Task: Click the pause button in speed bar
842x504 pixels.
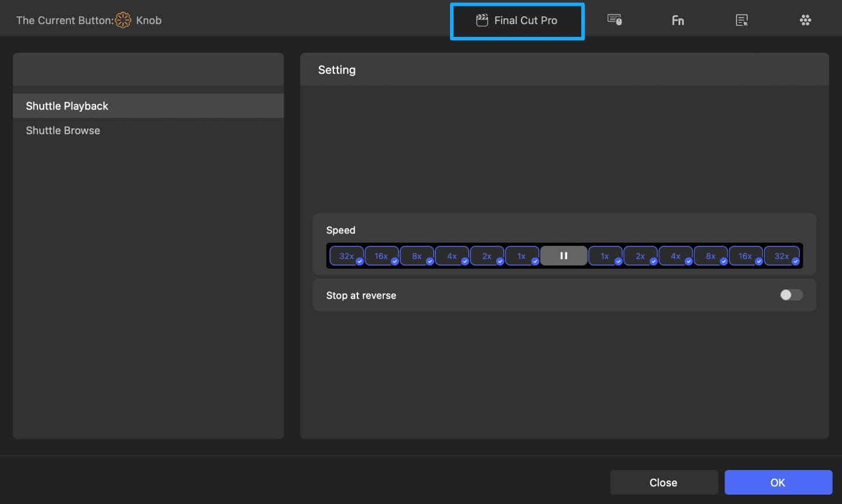Action: click(x=564, y=256)
